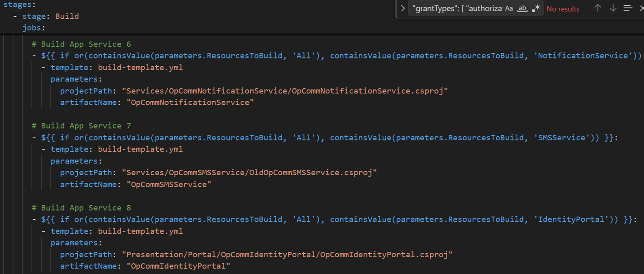Enable Use Regular Expression (.*) option
Image resolution: width=644 pixels, height=274 pixels.
(x=536, y=9)
